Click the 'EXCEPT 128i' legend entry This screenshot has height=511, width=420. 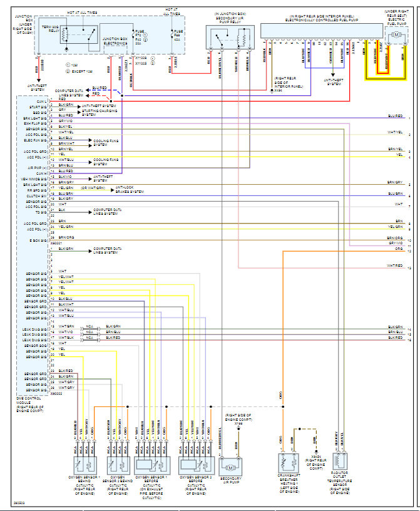79,71
